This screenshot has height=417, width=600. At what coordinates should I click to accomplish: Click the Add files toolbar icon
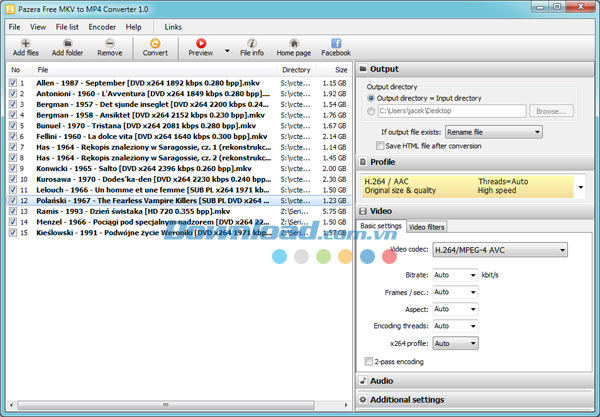[x=26, y=43]
